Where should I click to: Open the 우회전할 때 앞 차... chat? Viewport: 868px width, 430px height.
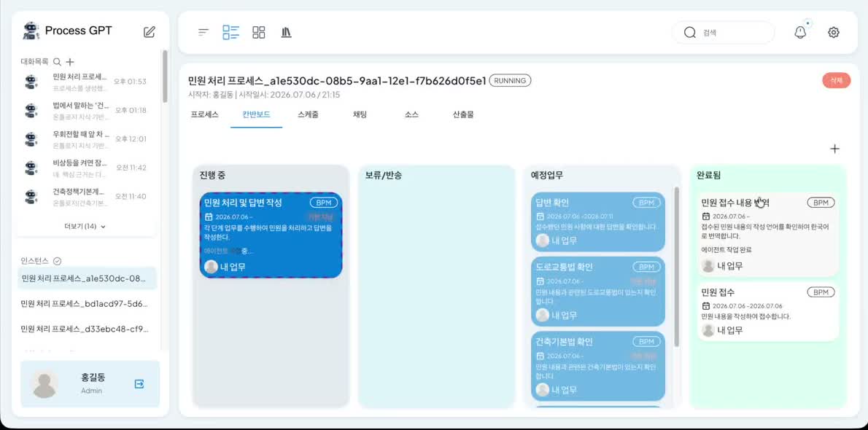pos(86,139)
